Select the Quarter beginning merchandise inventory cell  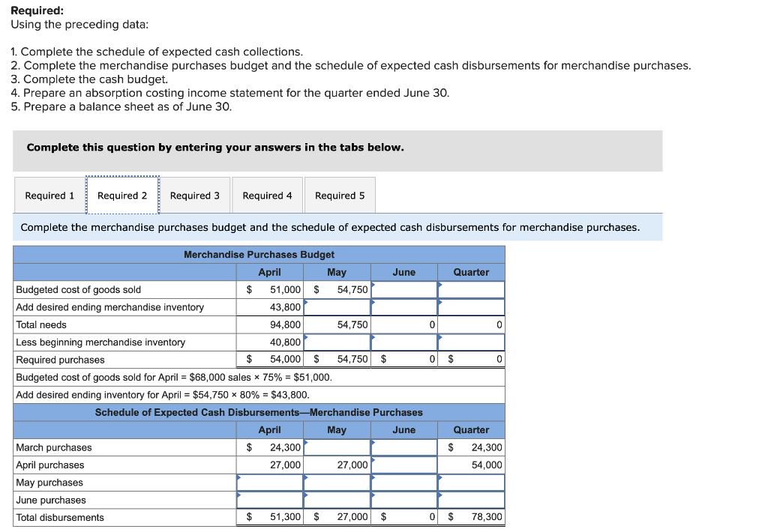[471, 342]
